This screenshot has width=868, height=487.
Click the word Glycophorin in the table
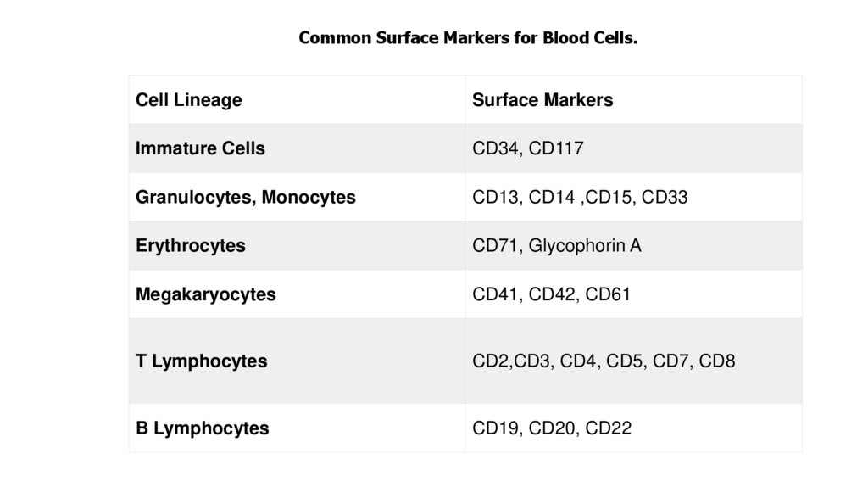pyautogui.click(x=576, y=246)
